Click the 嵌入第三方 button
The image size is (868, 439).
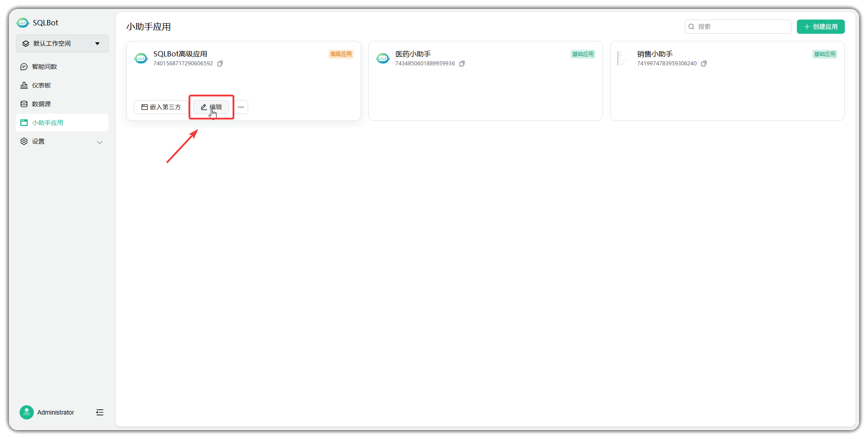(x=161, y=107)
